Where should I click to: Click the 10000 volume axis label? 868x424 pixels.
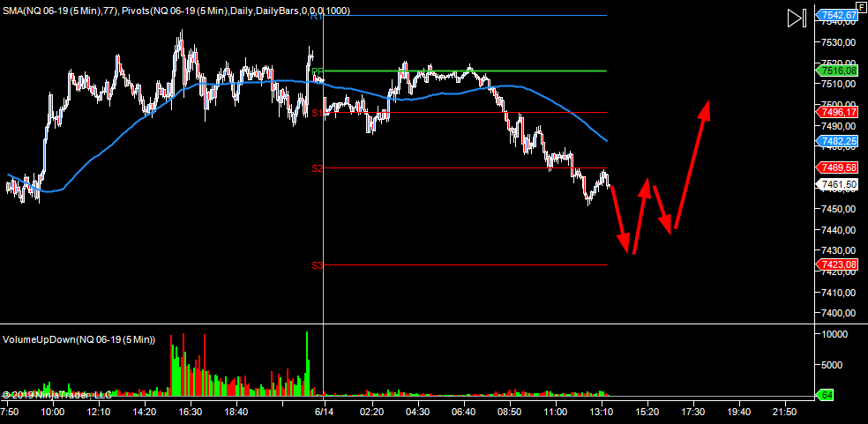pos(834,334)
